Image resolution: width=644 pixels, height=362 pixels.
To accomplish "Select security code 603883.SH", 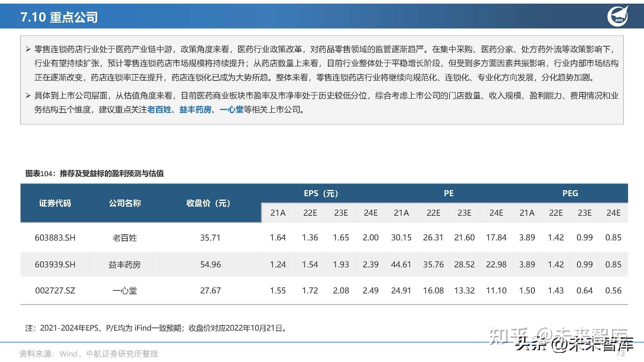I will tap(55, 237).
